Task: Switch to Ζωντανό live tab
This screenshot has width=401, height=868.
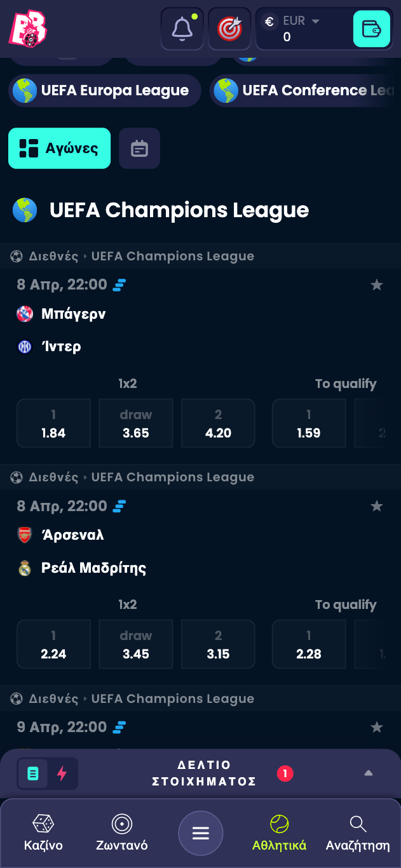Action: pos(122,833)
